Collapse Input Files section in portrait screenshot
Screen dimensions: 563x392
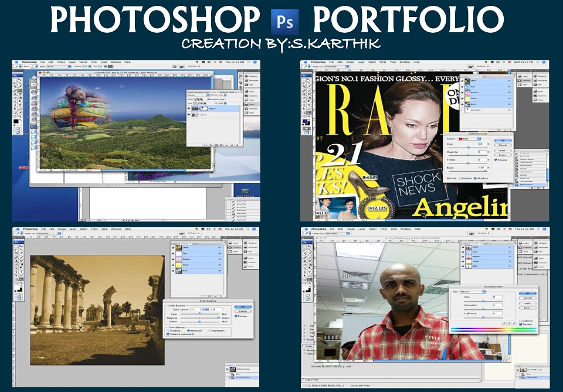click(x=303, y=379)
